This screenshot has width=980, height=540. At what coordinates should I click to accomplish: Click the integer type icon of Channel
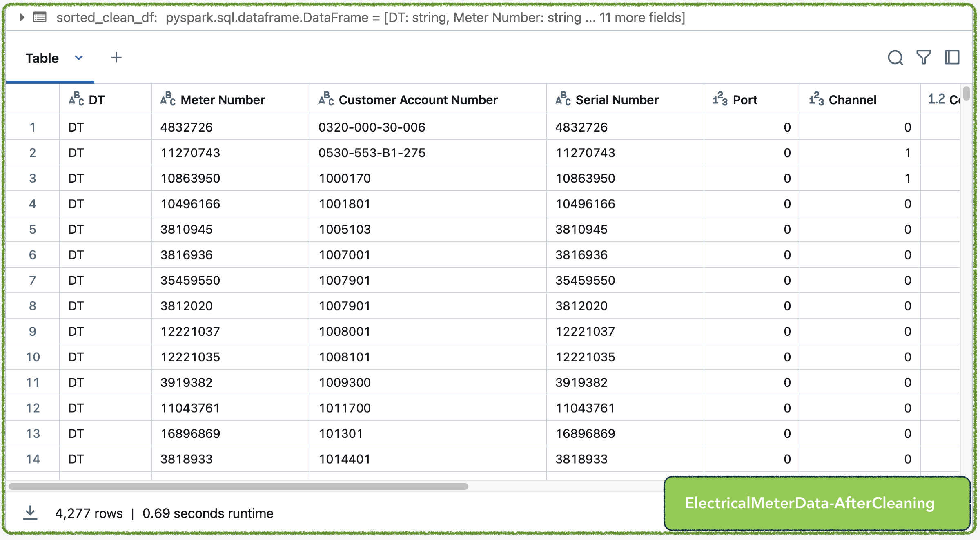tap(817, 99)
